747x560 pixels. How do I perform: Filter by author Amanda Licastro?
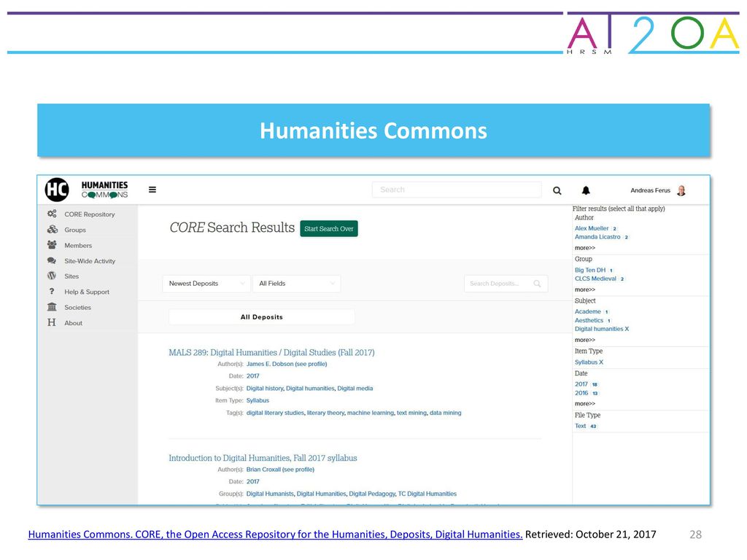[597, 237]
